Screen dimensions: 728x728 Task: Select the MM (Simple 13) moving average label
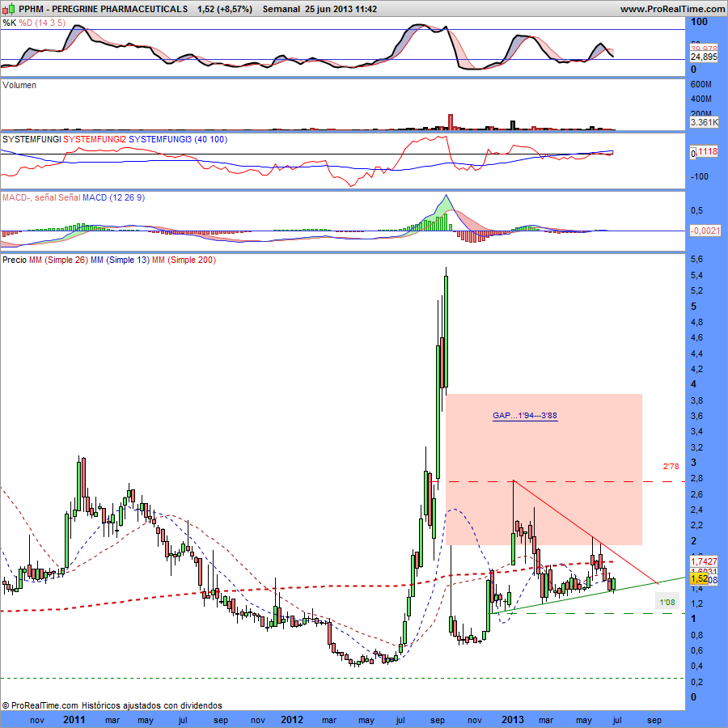click(120, 260)
